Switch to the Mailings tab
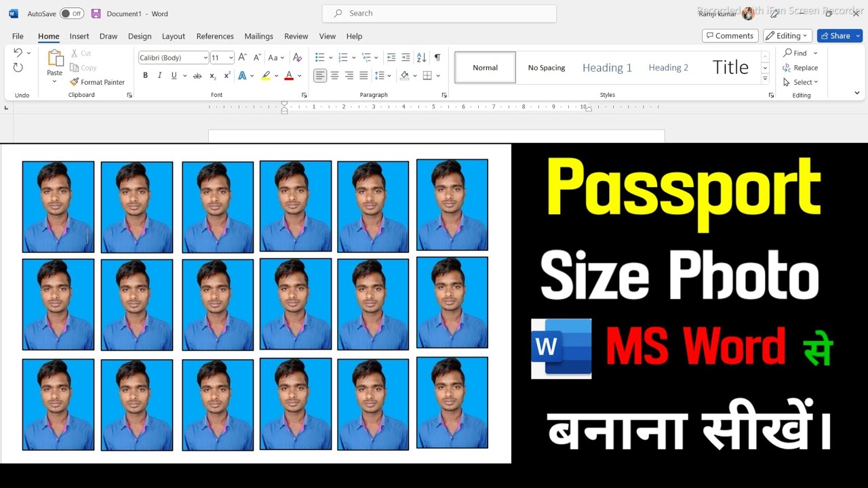 click(x=259, y=36)
